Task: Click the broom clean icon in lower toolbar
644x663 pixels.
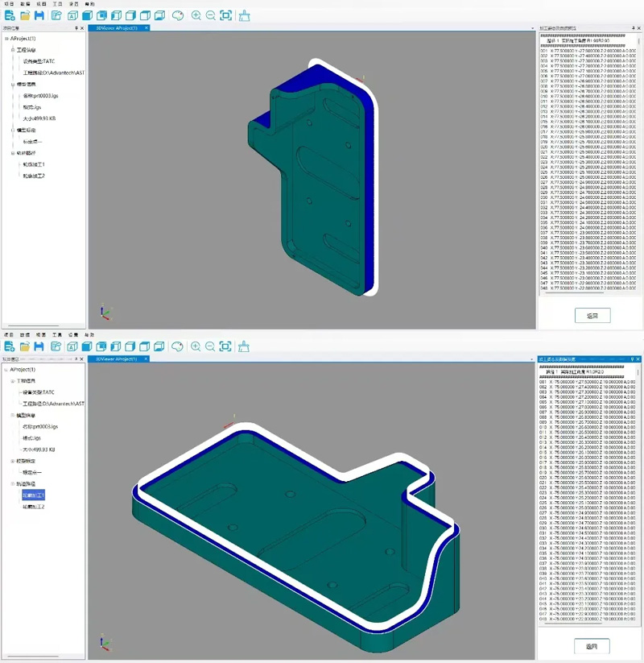Action: point(243,346)
